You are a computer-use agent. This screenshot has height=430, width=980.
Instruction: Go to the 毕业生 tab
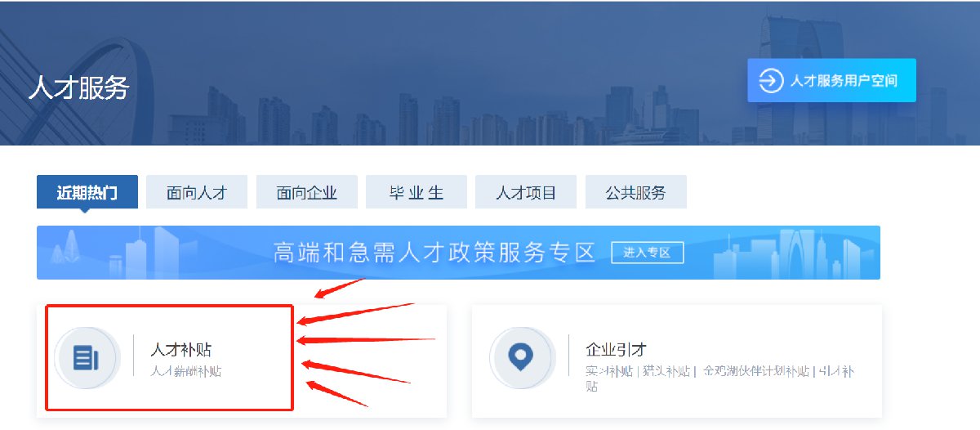pyautogui.click(x=416, y=193)
